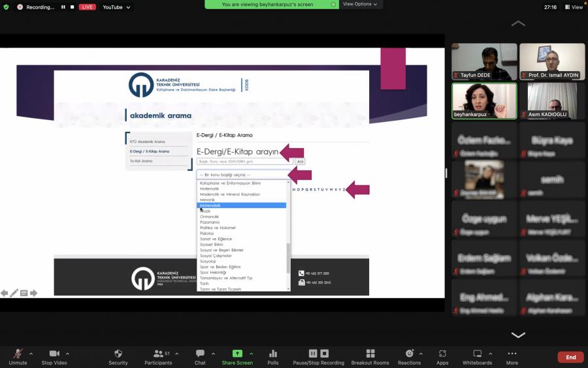Screen dimensions: 588x368
Task: Click the Ara search button
Action: 300,161
